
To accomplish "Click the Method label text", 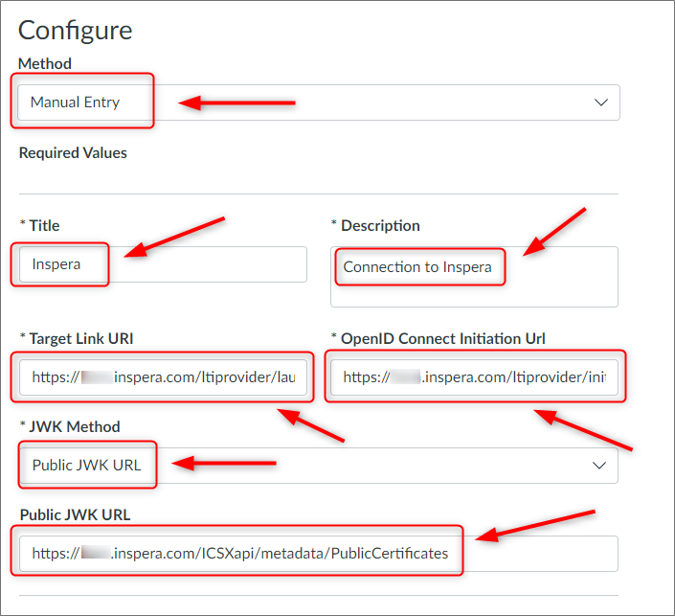I will coord(45,64).
